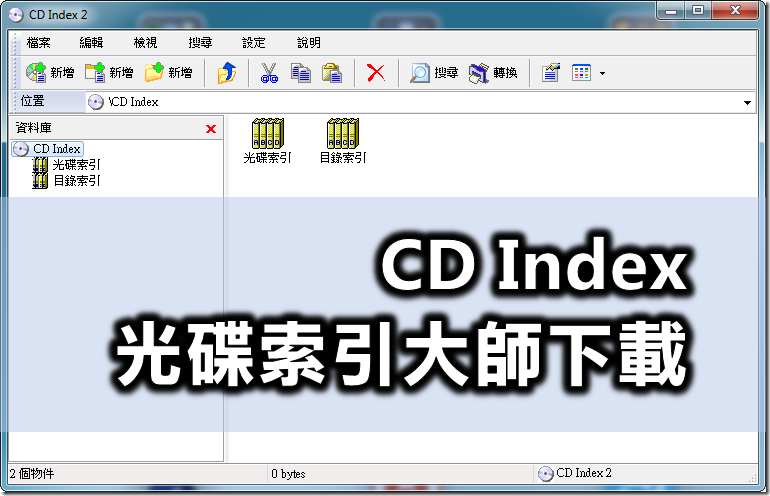Click the status bar CD Index 2 entry
This screenshot has width=770, height=496.
(x=575, y=473)
